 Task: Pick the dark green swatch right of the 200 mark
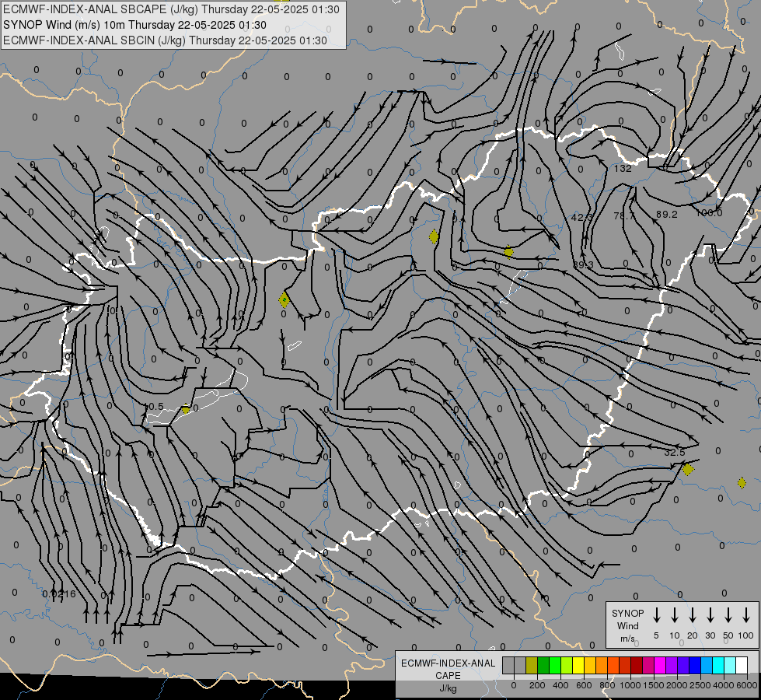pyautogui.click(x=543, y=666)
